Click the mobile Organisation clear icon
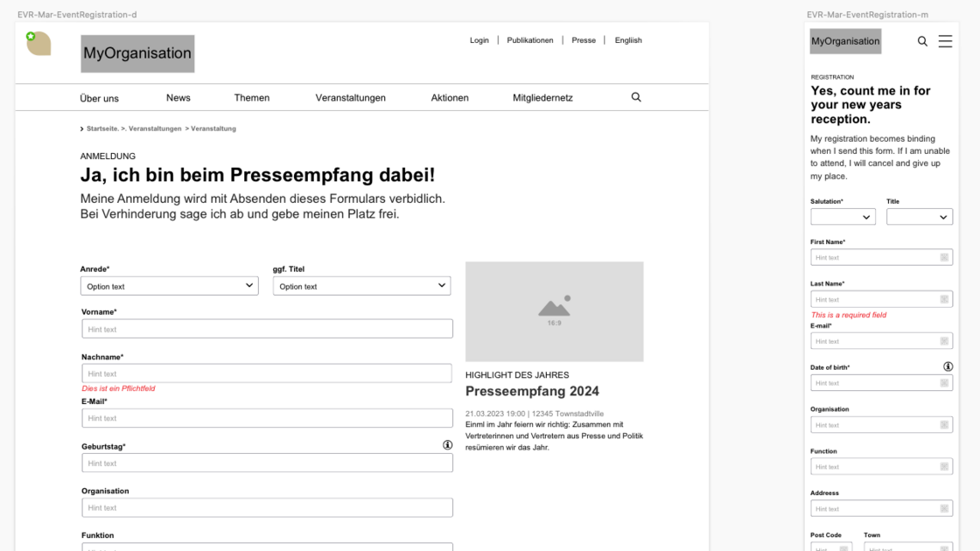Screen dimensions: 980x551 coord(944,425)
